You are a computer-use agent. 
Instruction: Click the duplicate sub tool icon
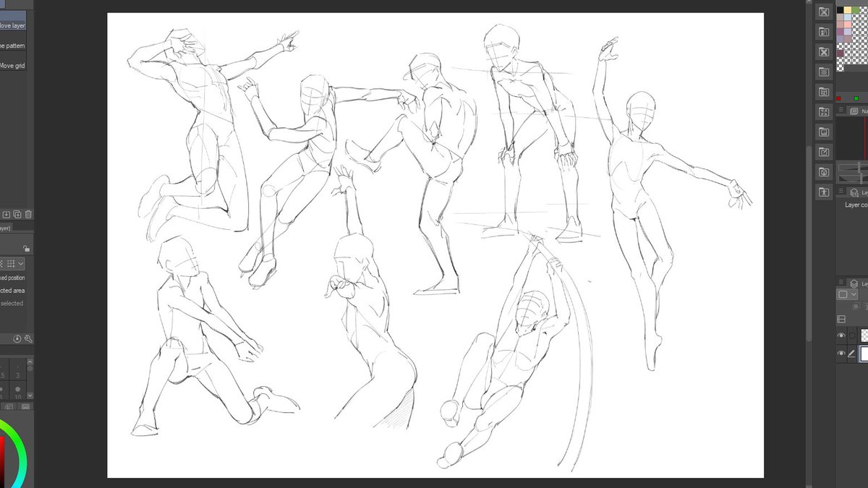(17, 215)
